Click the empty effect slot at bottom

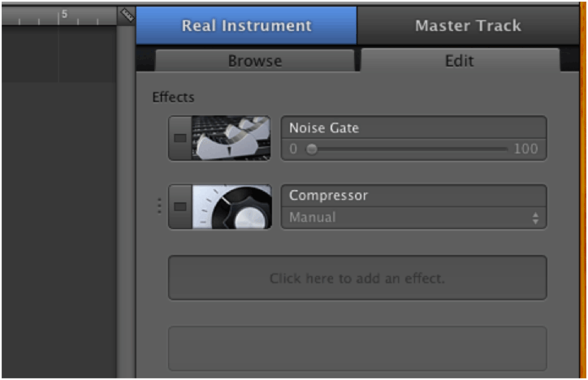(x=357, y=348)
